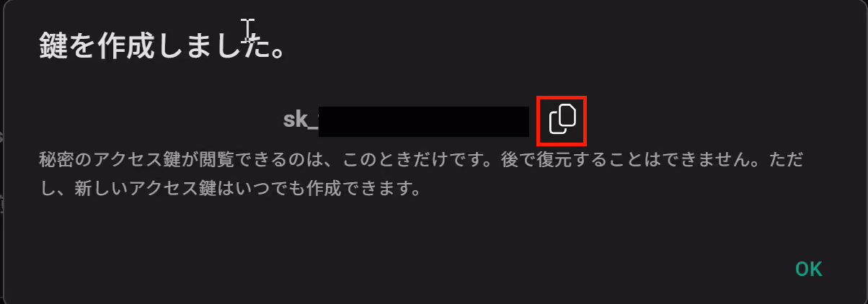
Task: Click the start of the masked key after "sk_"
Action: [x=323, y=122]
